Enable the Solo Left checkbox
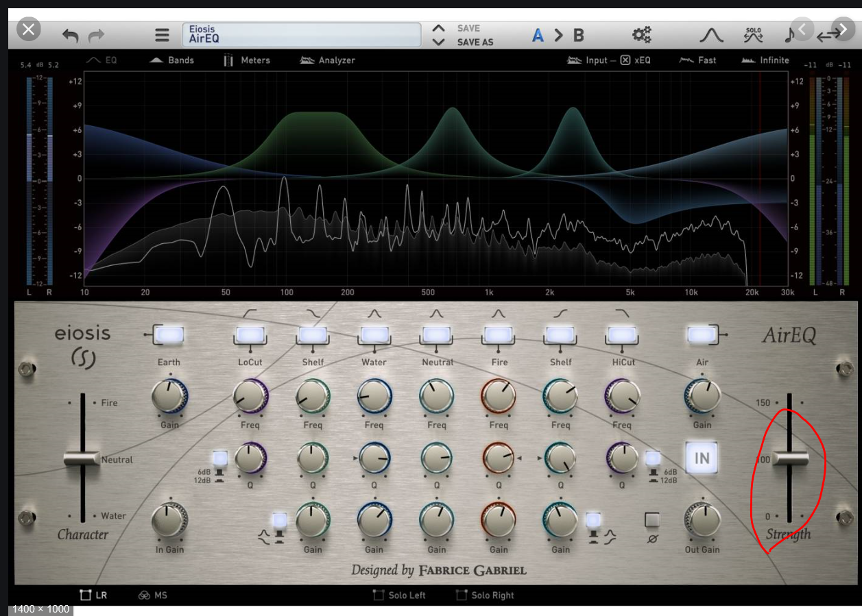 point(379,595)
